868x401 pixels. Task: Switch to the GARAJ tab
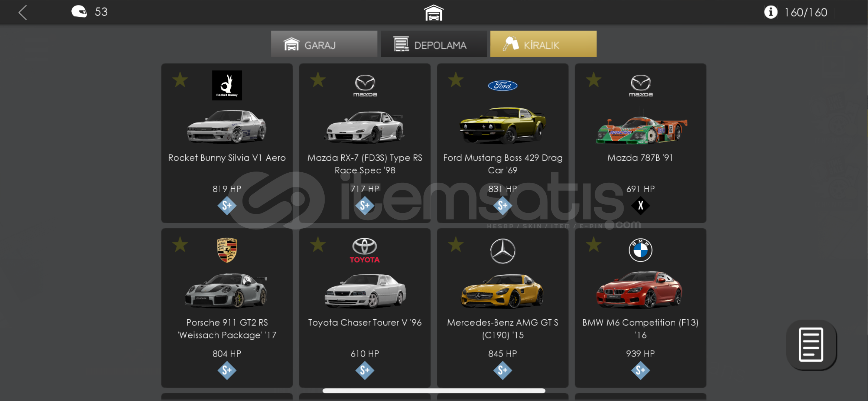(x=324, y=44)
